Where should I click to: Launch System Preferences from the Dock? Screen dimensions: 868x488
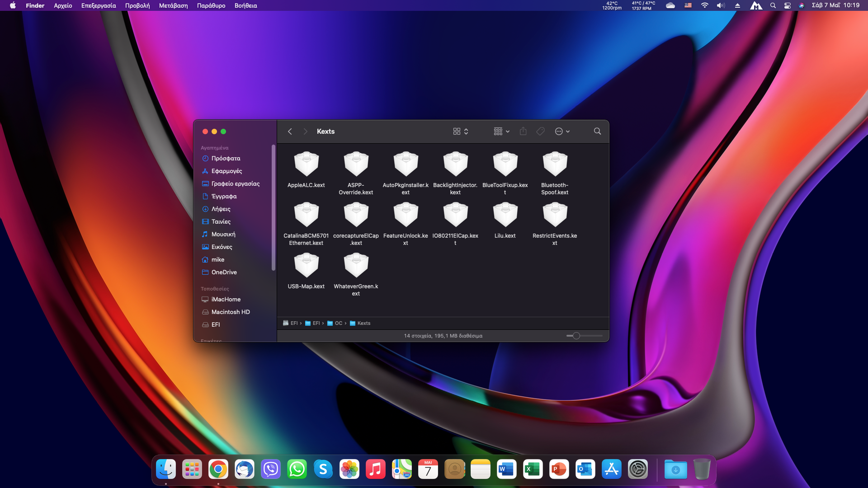click(638, 469)
